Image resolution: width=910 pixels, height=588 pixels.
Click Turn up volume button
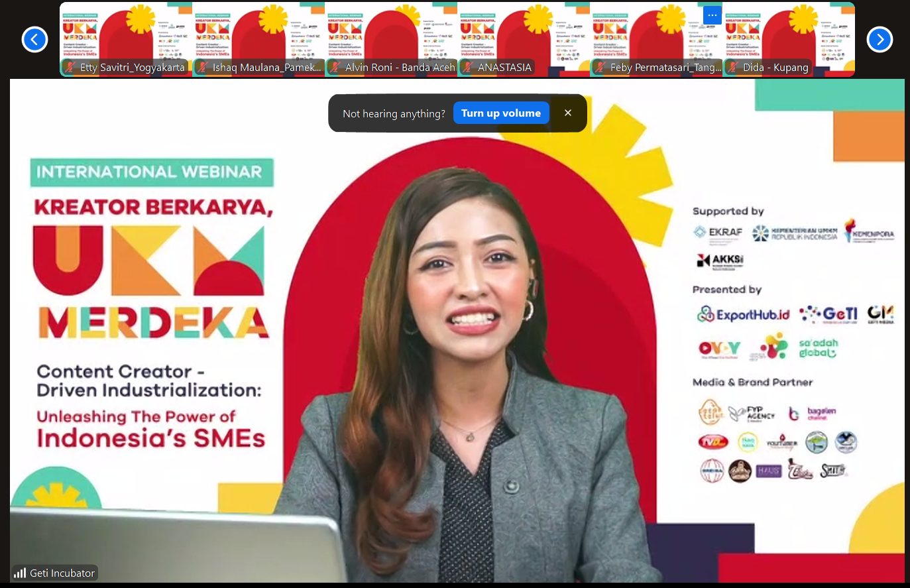pos(500,113)
